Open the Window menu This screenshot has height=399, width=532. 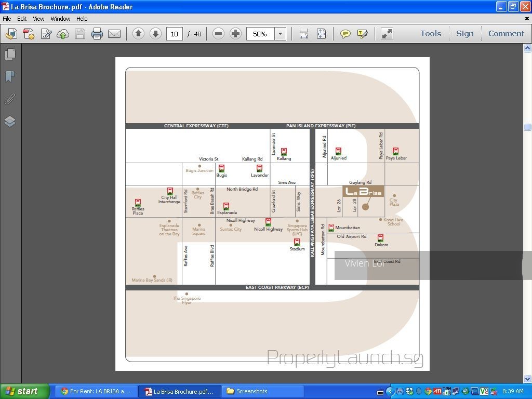point(60,19)
